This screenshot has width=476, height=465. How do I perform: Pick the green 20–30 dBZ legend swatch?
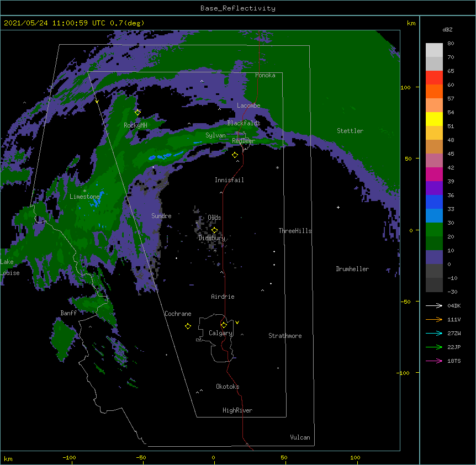tap(434, 230)
